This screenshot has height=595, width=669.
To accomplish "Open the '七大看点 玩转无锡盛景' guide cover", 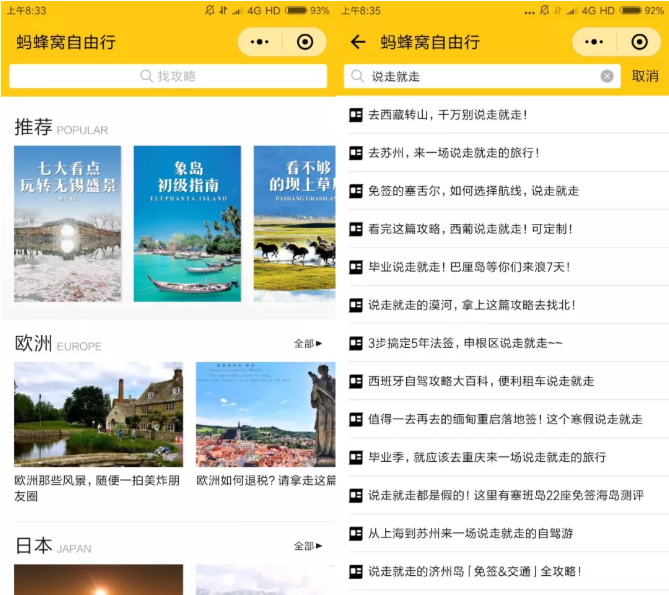I will click(67, 223).
